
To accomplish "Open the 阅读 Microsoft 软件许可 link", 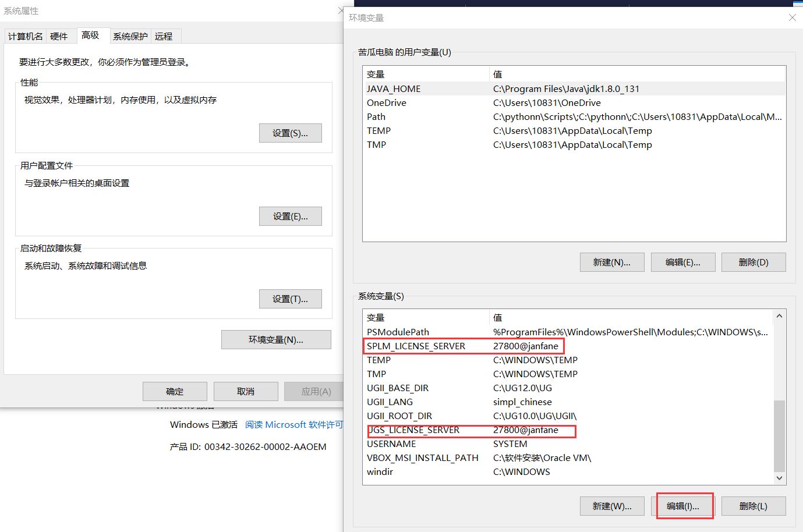I will tap(293, 424).
